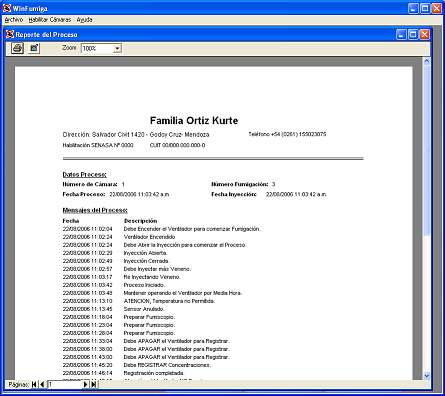Click the vertical scrollbar thumb

(x=426, y=150)
